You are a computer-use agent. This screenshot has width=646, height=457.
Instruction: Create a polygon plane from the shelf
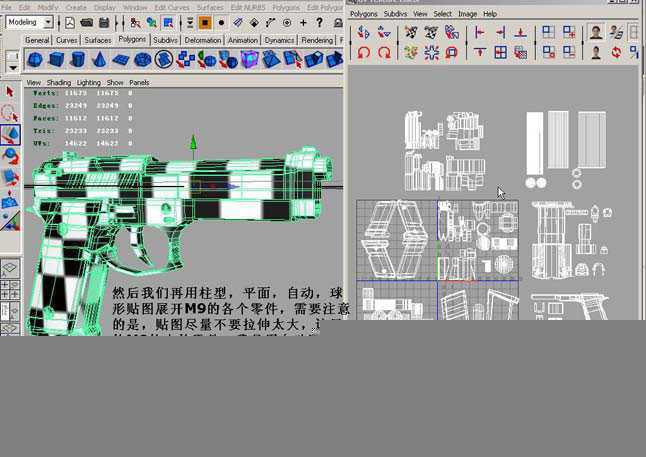click(x=121, y=60)
